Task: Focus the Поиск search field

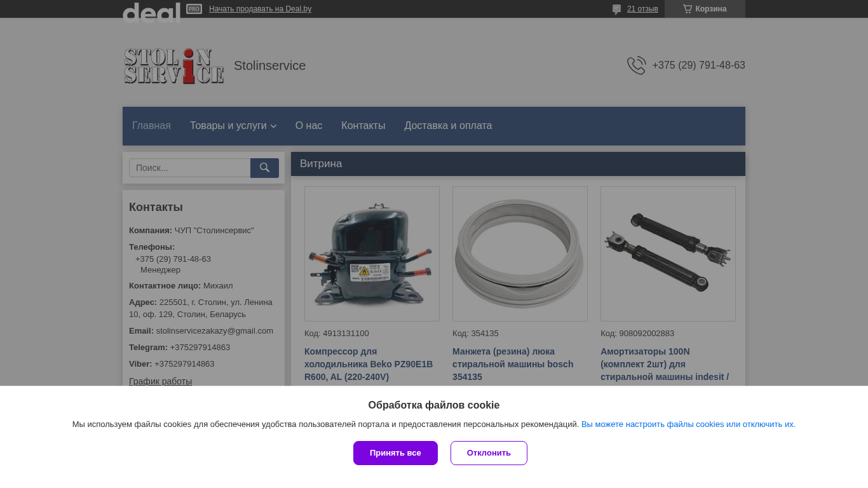Action: click(190, 168)
